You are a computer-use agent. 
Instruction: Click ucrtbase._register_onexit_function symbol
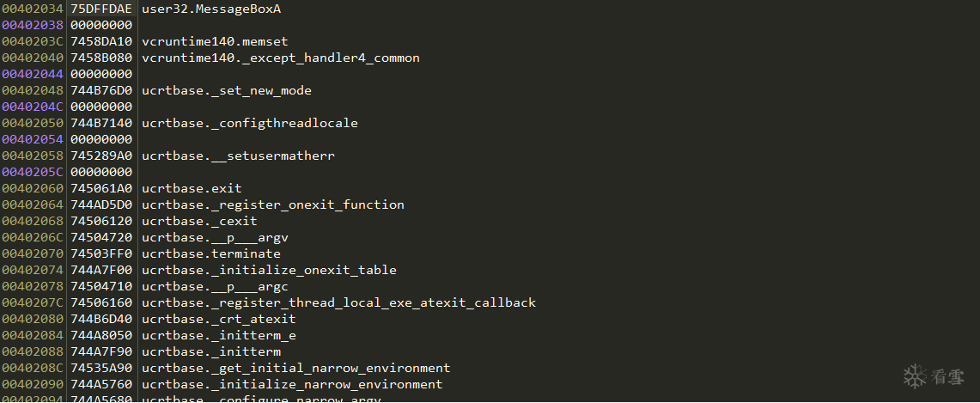[273, 205]
